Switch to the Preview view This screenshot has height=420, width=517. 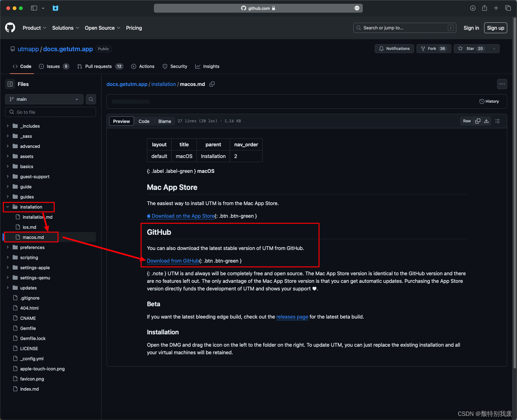pyautogui.click(x=121, y=121)
